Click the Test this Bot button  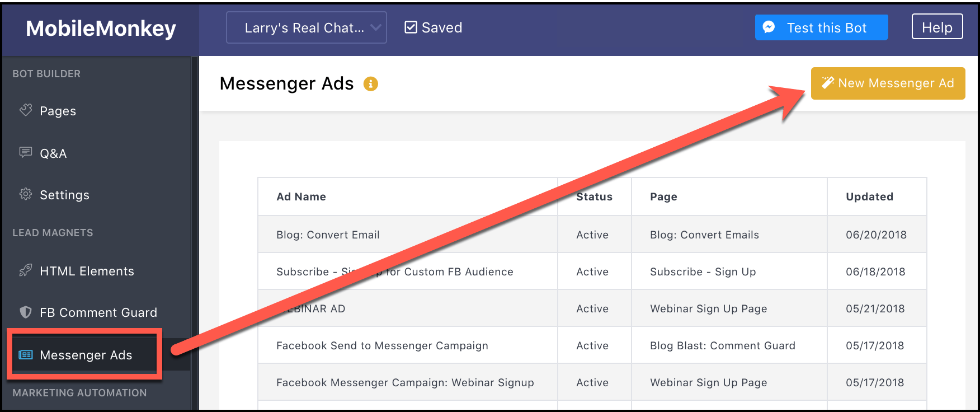click(822, 27)
